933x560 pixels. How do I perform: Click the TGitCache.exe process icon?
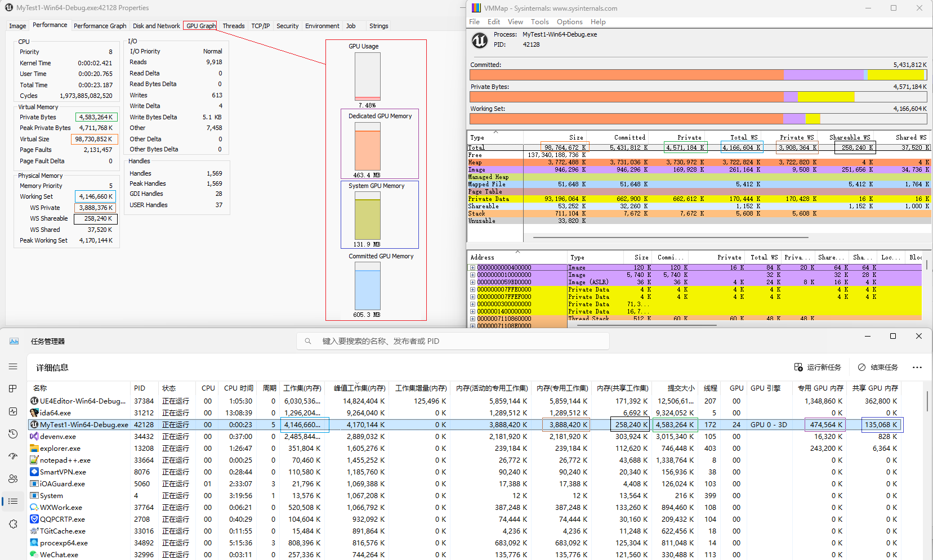click(34, 531)
